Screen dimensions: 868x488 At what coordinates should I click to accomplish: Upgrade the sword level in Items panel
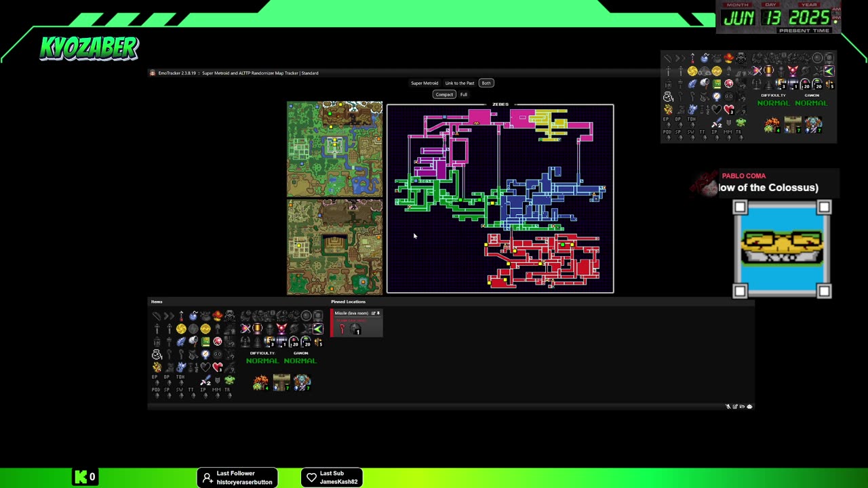205,380
